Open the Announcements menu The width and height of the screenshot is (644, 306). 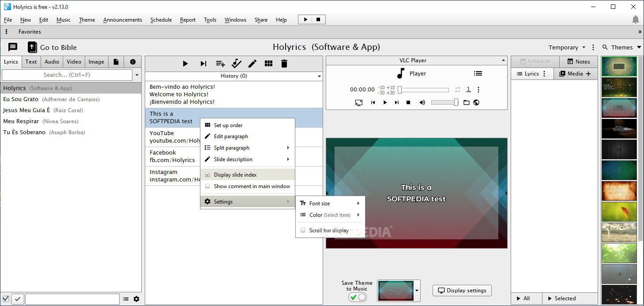[123, 20]
